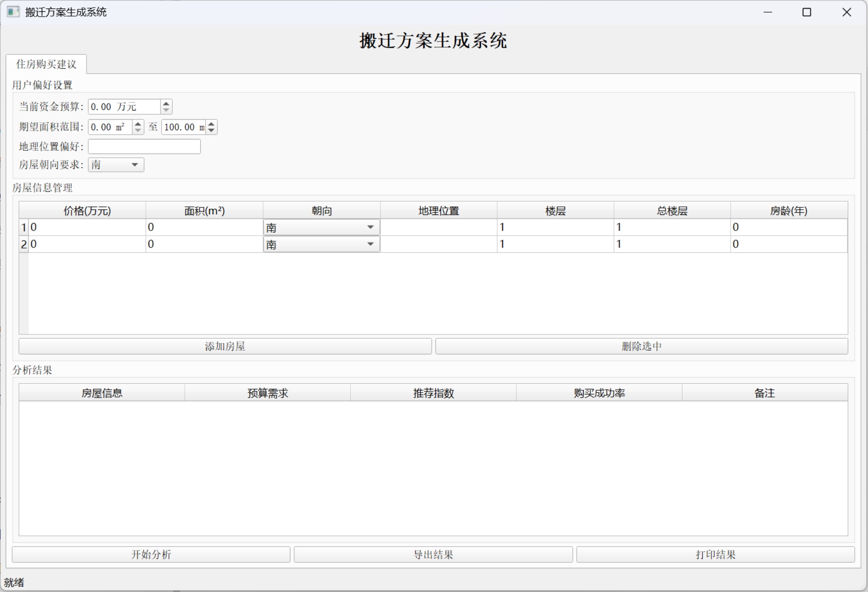Click the 添加房屋 button
868x592 pixels.
point(225,346)
